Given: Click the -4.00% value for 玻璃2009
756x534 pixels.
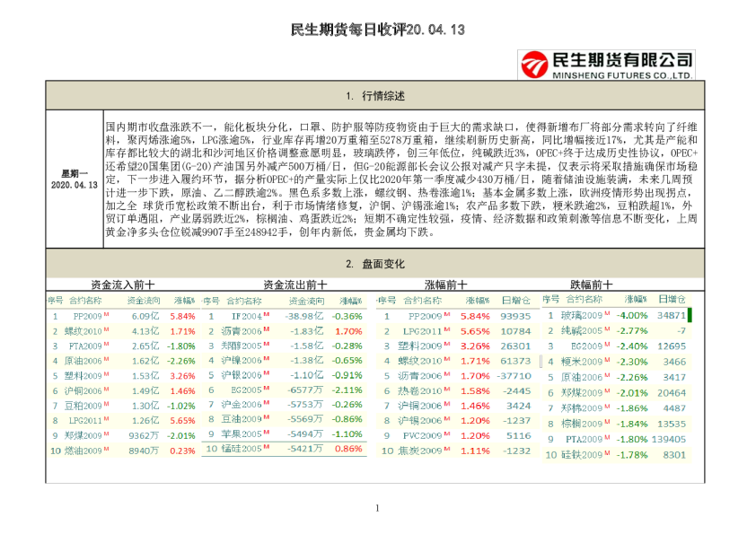Looking at the screenshot, I should (x=631, y=314).
